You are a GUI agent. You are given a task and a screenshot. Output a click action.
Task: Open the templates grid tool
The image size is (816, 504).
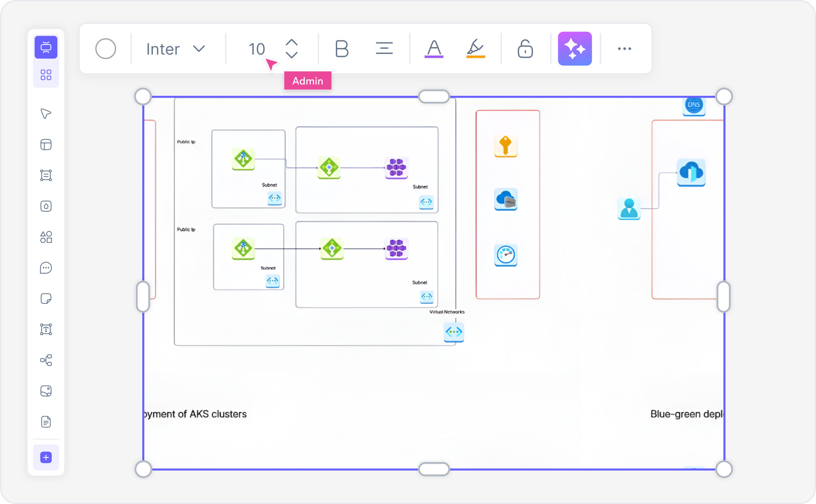click(x=46, y=74)
